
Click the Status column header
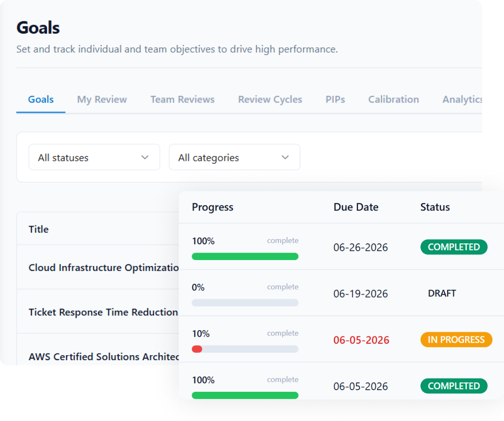click(435, 207)
